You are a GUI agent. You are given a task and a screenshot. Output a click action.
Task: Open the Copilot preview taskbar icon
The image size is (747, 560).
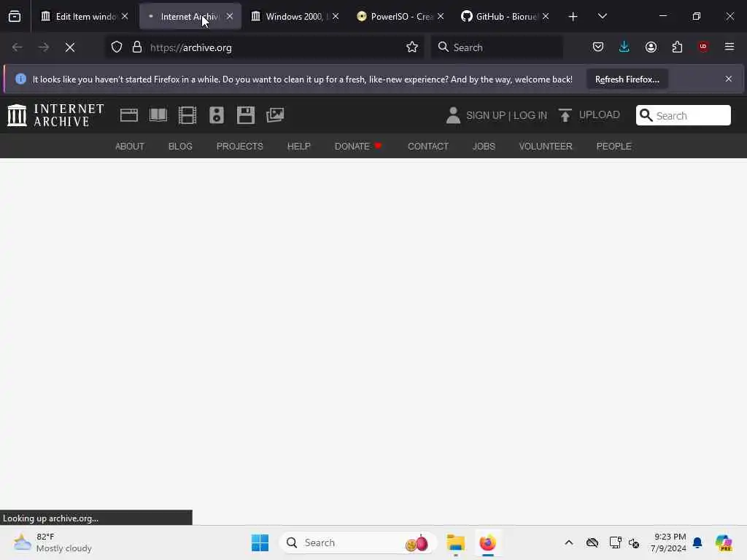coord(724,542)
